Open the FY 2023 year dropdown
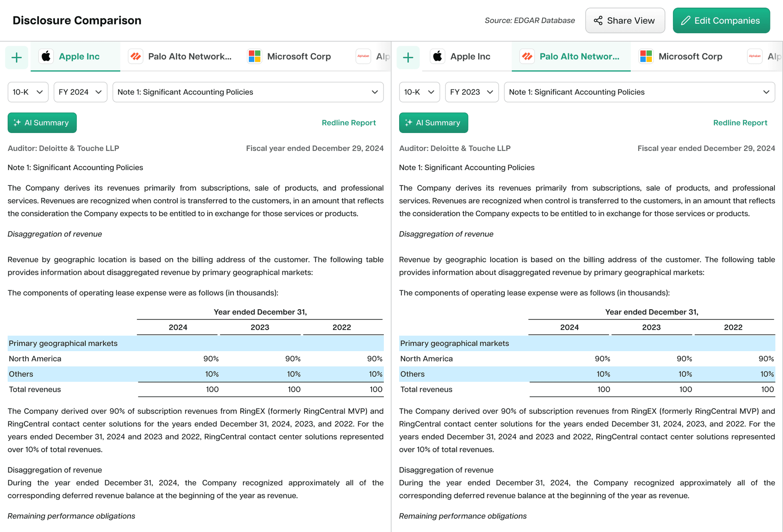 472,92
